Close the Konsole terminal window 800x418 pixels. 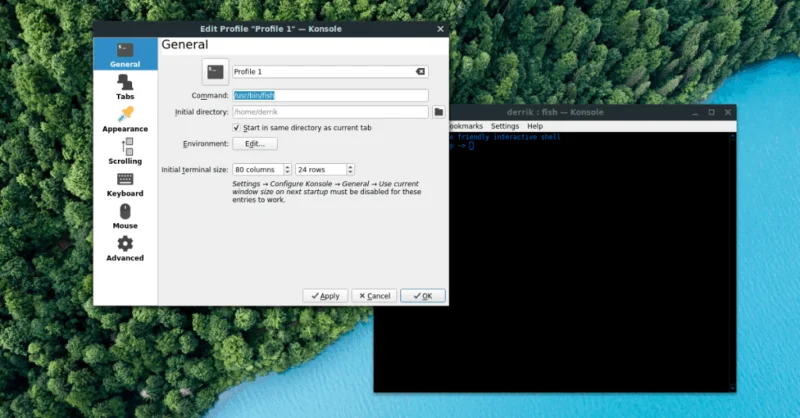728,112
